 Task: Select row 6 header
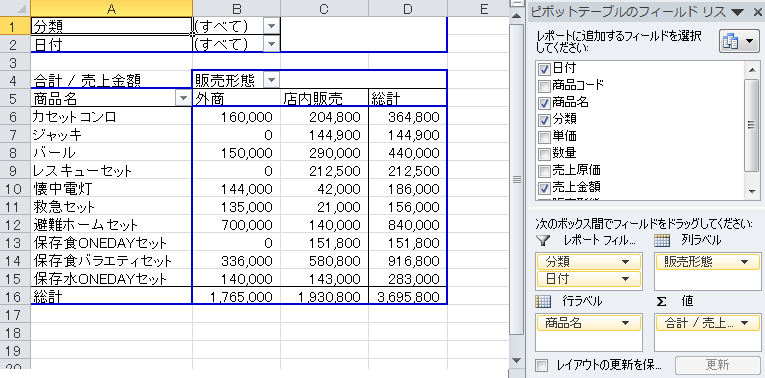click(15, 117)
